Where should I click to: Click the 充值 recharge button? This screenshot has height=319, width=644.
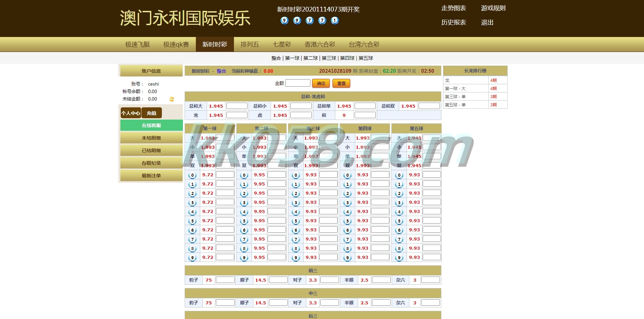[x=152, y=113]
